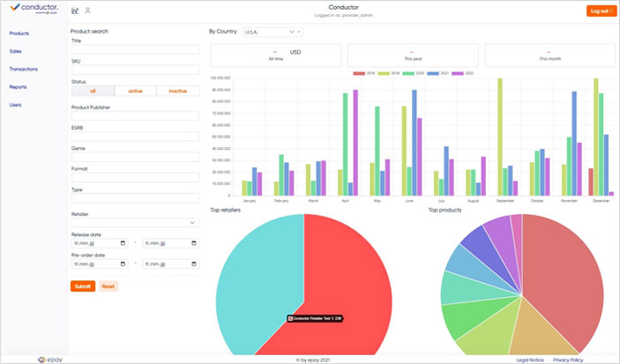Focus the SKU input field
The height and width of the screenshot is (364, 620).
(135, 70)
